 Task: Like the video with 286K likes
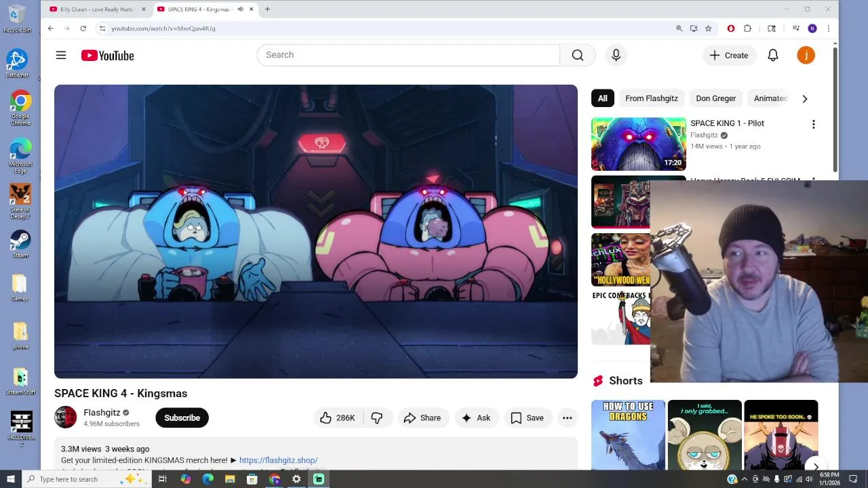pyautogui.click(x=338, y=418)
